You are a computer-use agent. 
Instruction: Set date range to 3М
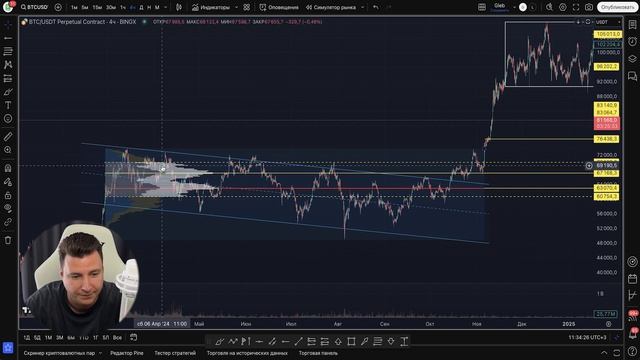point(60,338)
